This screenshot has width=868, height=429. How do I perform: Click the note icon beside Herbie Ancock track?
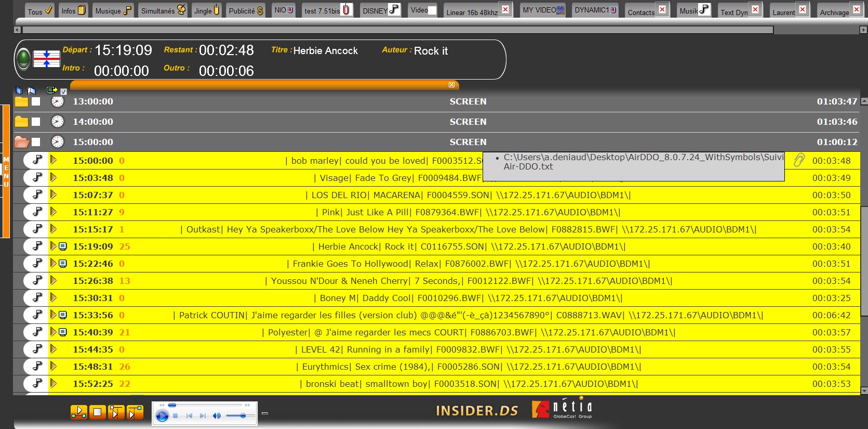63,246
